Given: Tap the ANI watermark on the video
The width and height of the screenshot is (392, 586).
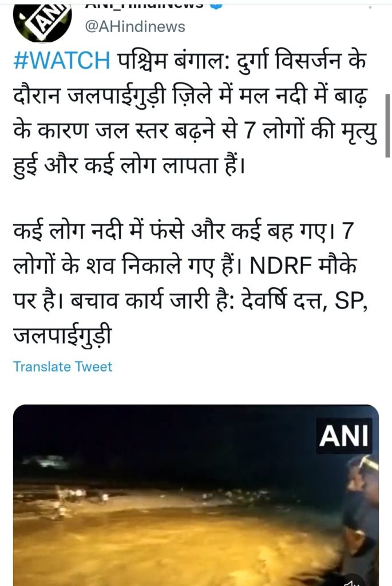Looking at the screenshot, I should (x=344, y=435).
